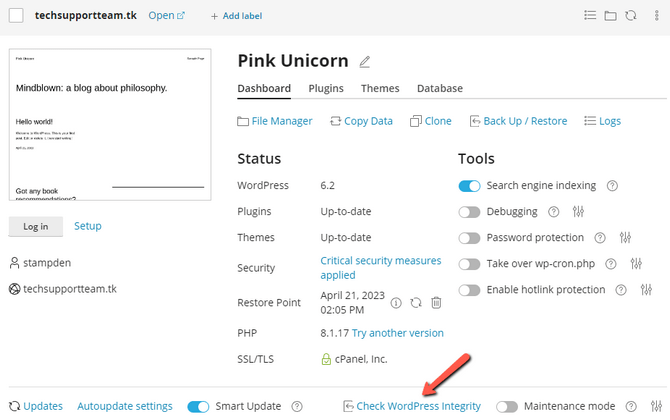Image resolution: width=670 pixels, height=420 pixels.
Task: Disable Search engine indexing toggle
Action: tap(469, 186)
